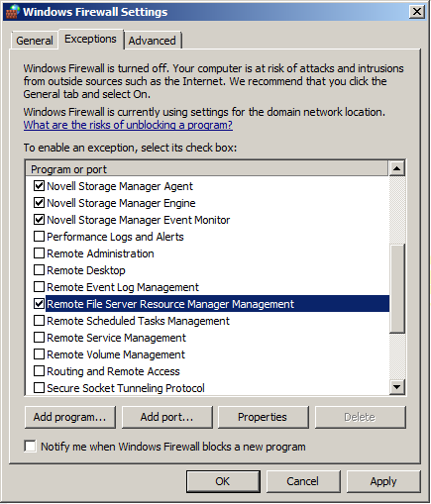
Task: Uncheck Novell Storage Manager Engine exception
Action: point(39,203)
